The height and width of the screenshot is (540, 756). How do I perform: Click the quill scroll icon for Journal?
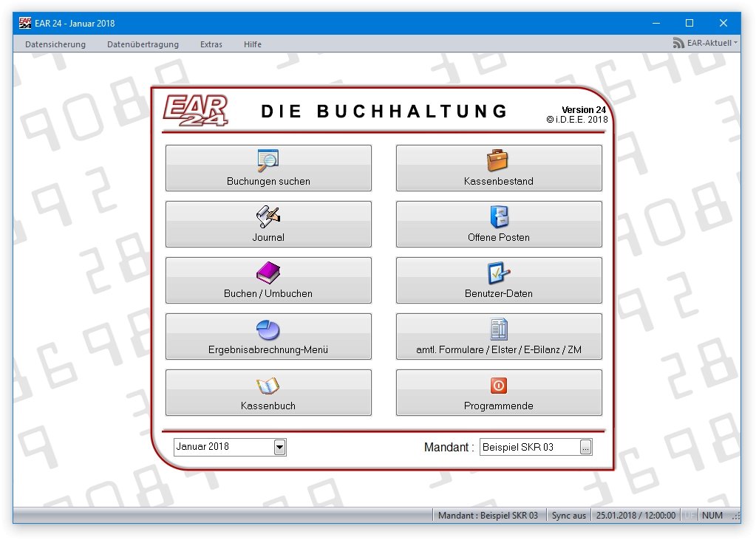(x=268, y=217)
